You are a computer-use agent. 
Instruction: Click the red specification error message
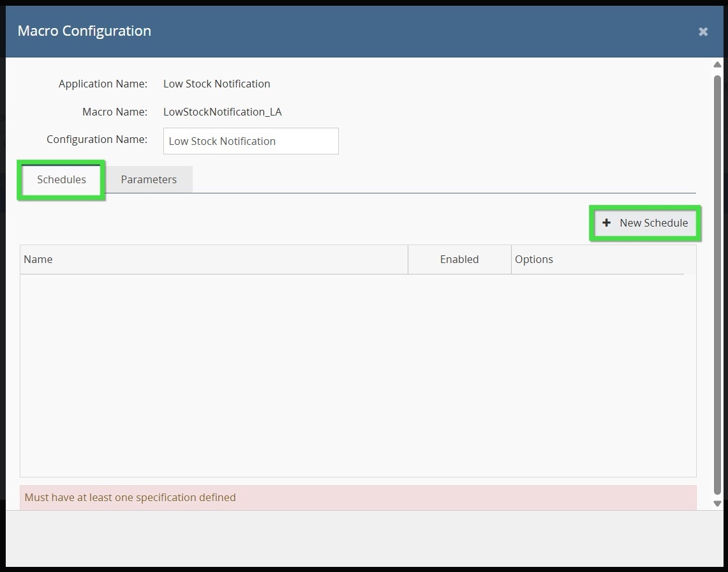(130, 497)
